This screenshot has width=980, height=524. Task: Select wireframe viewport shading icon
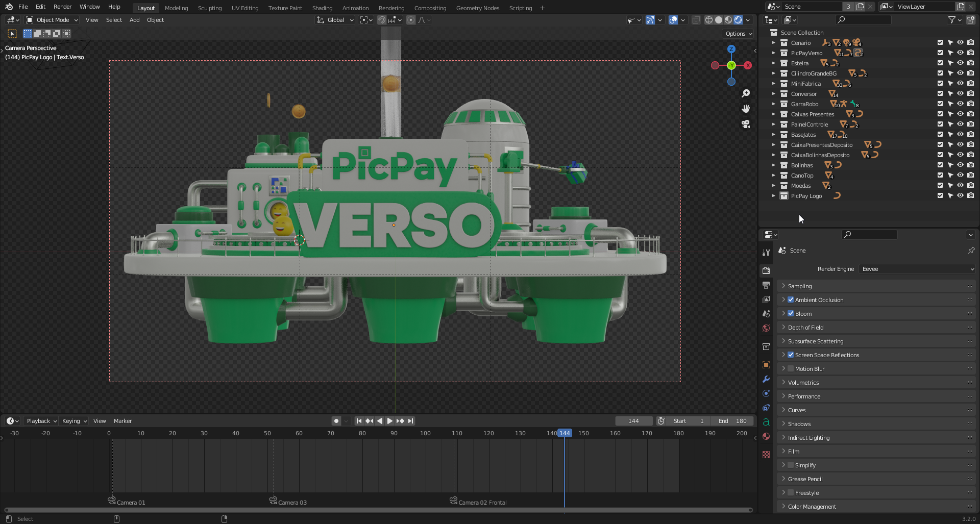point(709,20)
